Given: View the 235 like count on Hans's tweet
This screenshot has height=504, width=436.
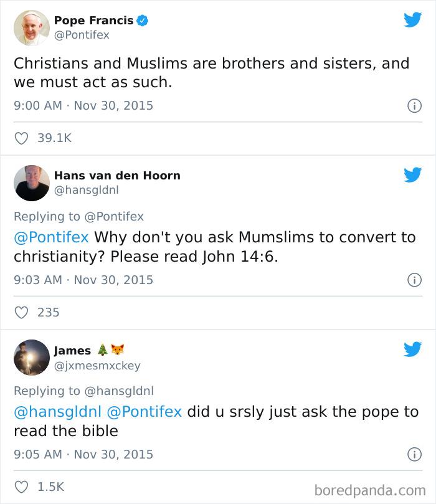Looking at the screenshot, I should click(50, 313).
